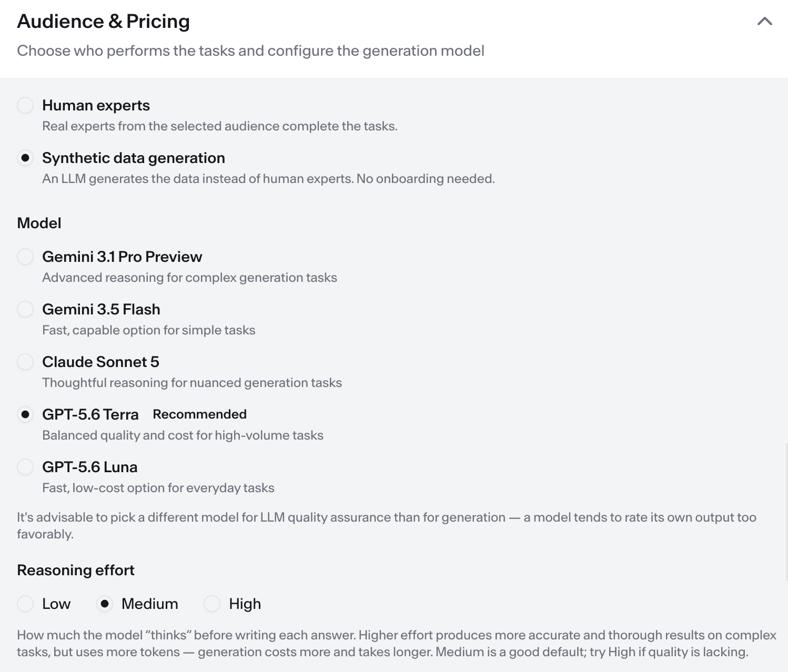Select Synthetic data generation radio button
The image size is (788, 672).
pos(25,158)
